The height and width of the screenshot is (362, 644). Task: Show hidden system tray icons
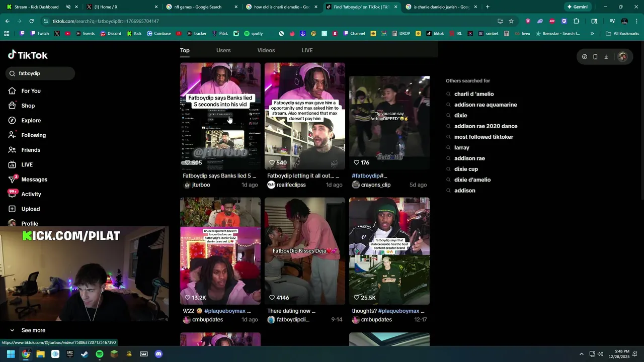coord(582,354)
